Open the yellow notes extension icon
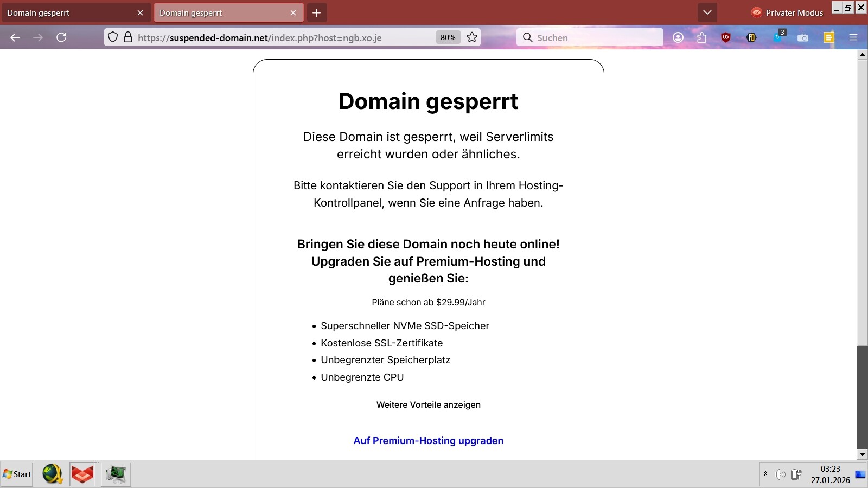The width and height of the screenshot is (868, 488). pos(828,37)
